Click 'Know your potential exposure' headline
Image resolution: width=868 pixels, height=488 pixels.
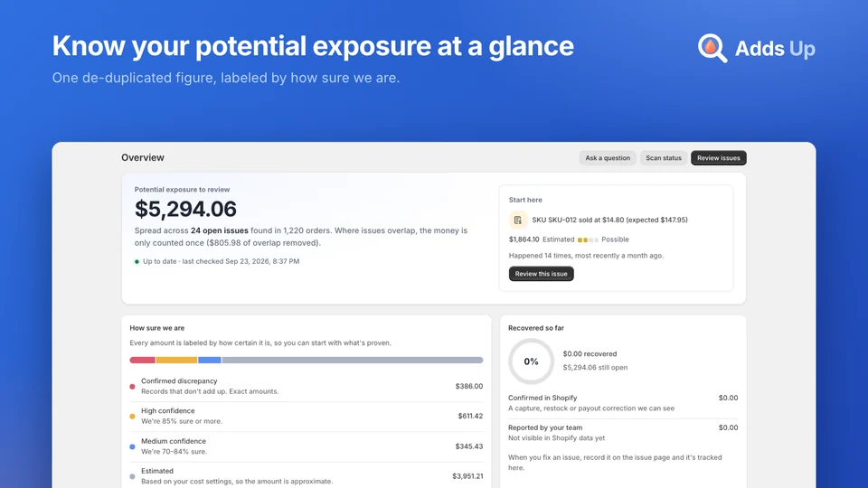pyautogui.click(x=313, y=46)
